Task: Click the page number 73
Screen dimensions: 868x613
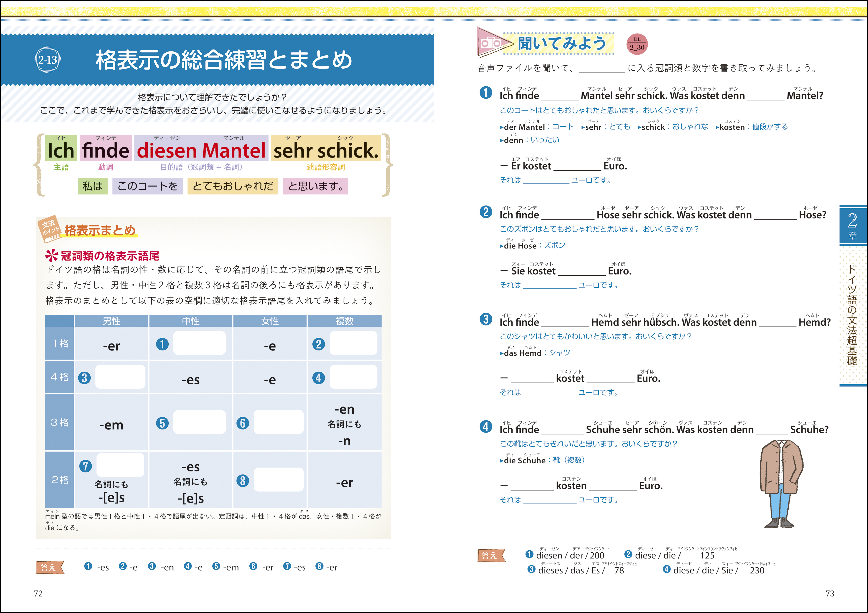Action: pos(830,593)
